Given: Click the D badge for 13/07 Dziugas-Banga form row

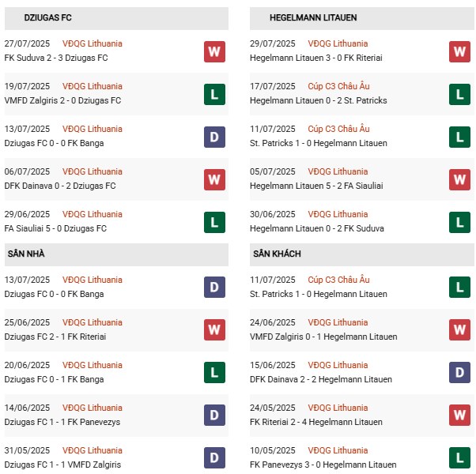Looking at the screenshot, I should [214, 137].
